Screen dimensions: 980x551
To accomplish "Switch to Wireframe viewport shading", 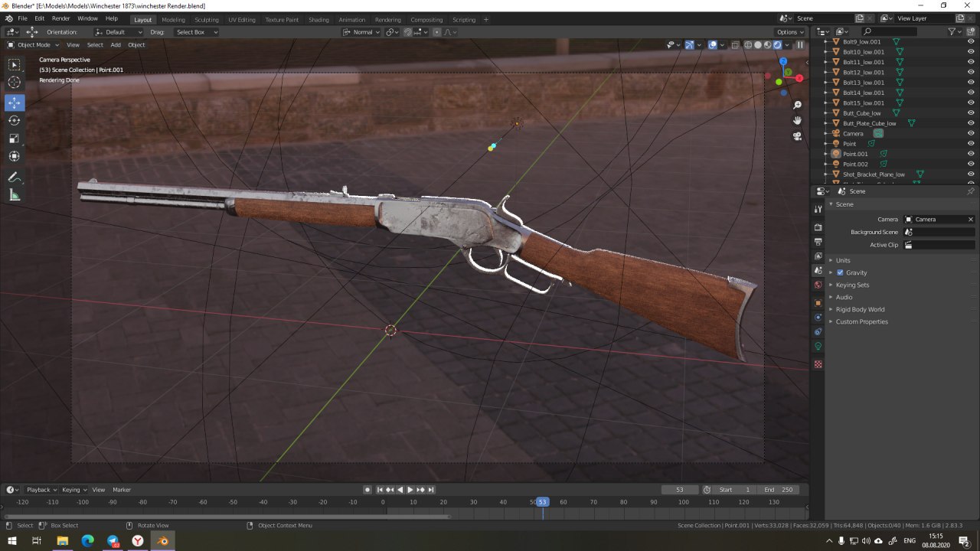I will 749,44.
